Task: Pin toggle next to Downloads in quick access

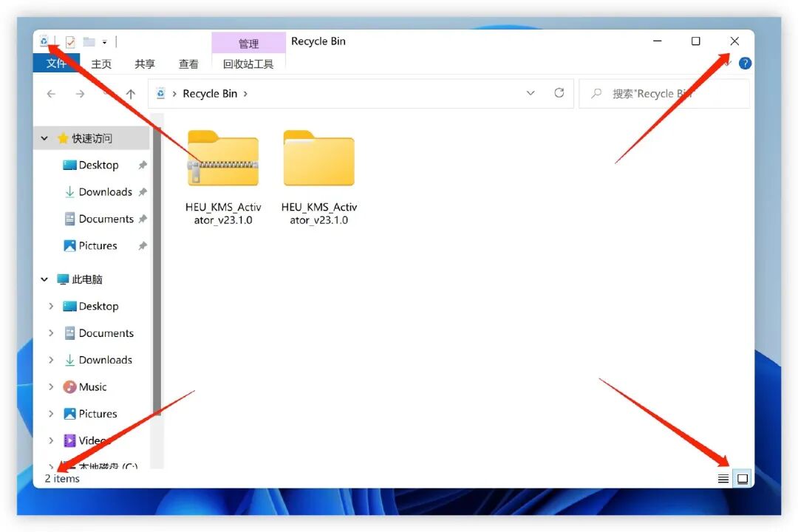Action: [x=143, y=192]
